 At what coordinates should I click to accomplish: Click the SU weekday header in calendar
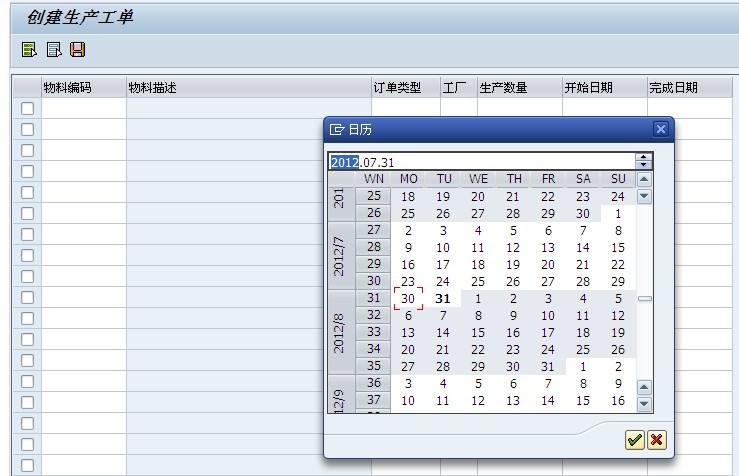pyautogui.click(x=618, y=179)
